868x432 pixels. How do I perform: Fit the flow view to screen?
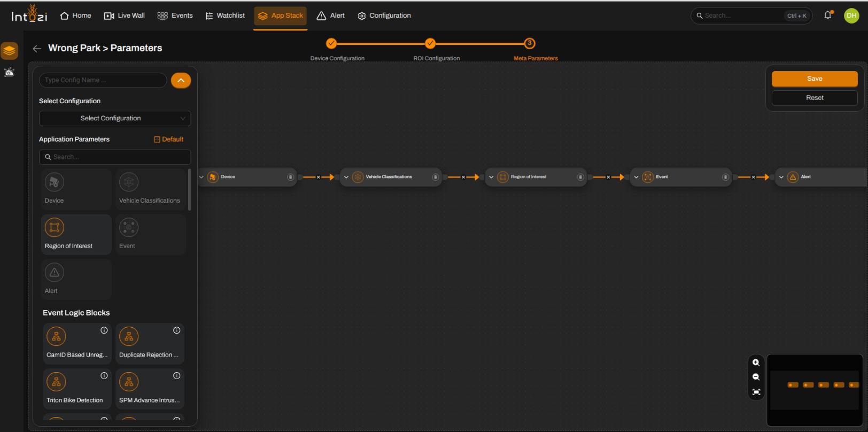tap(756, 392)
